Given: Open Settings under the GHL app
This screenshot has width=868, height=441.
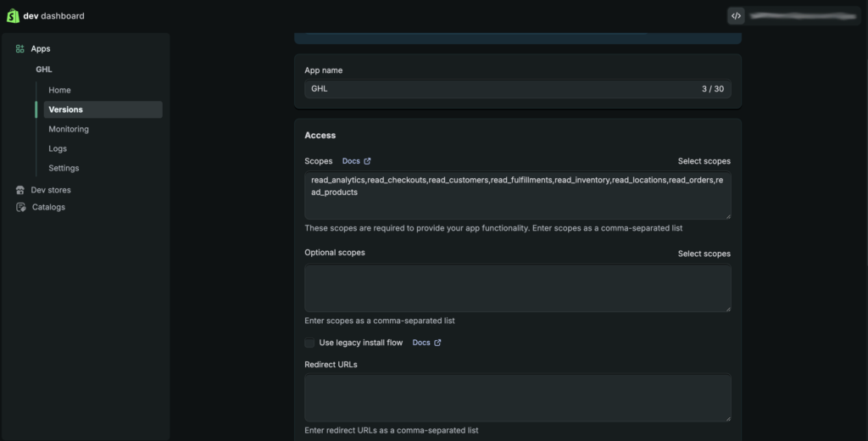Looking at the screenshot, I should 64,168.
